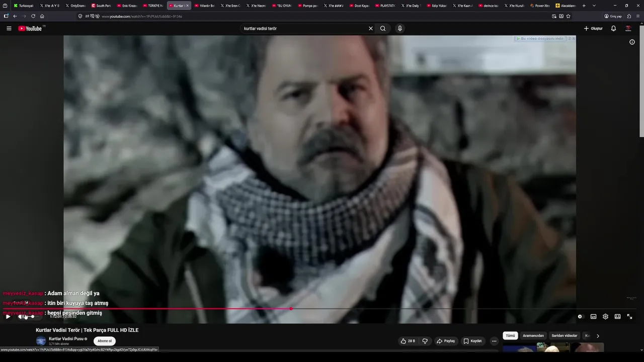Screen dimensions: 644x362
Task: Open the browser home page
Action: point(42,16)
